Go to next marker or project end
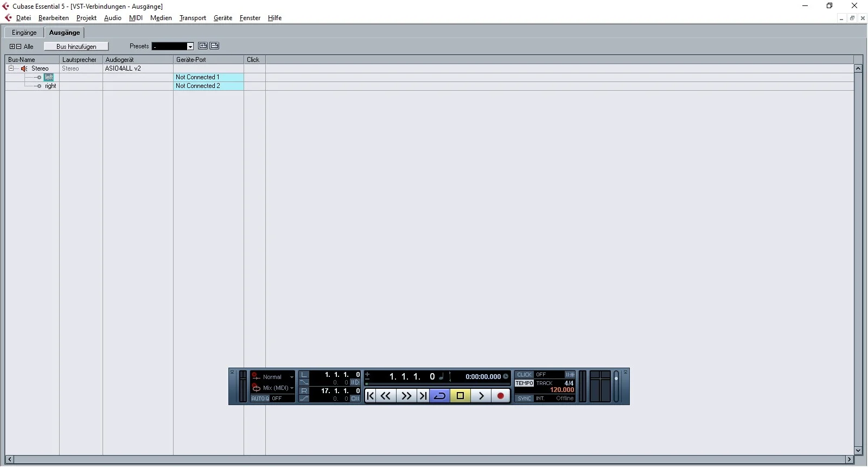 click(423, 396)
